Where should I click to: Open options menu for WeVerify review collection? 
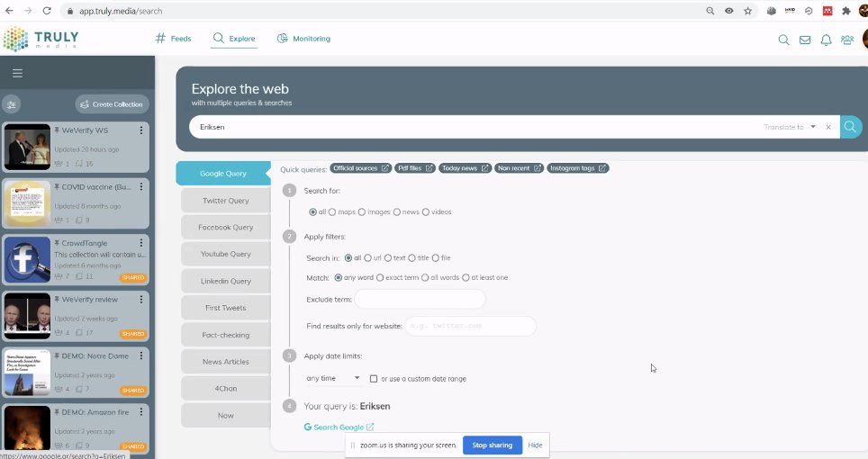click(141, 299)
